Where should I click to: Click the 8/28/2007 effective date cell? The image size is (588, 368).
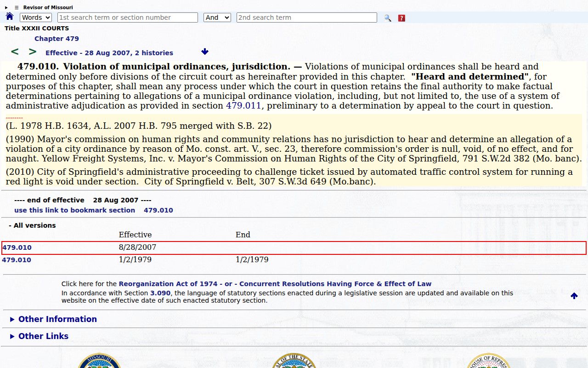tap(138, 247)
